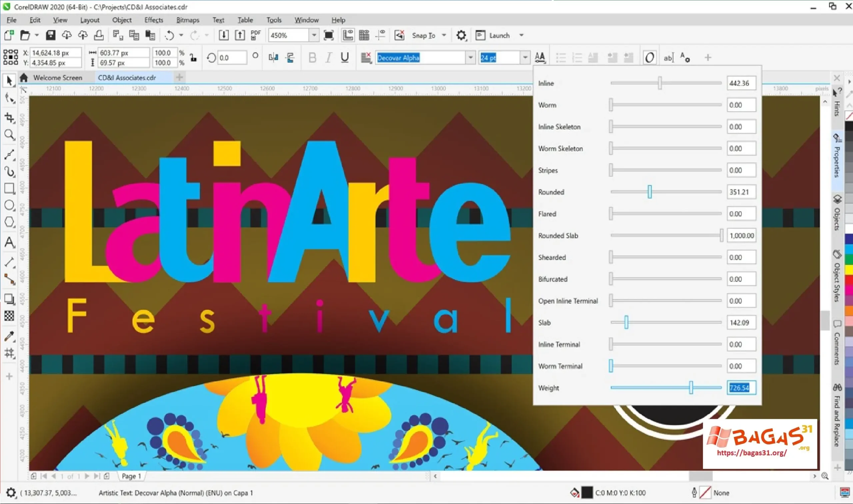The height and width of the screenshot is (504, 853).
Task: Activate the Rectangle tool
Action: (x=10, y=188)
